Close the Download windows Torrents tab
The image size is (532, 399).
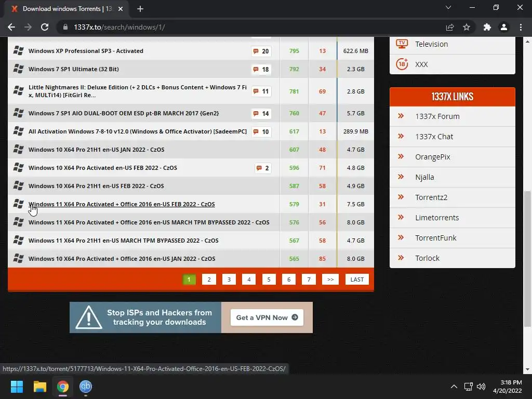(x=121, y=9)
